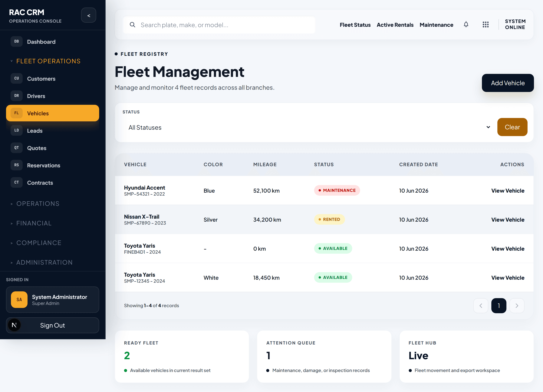Click the Status column header
The image size is (543, 392).
(324, 164)
